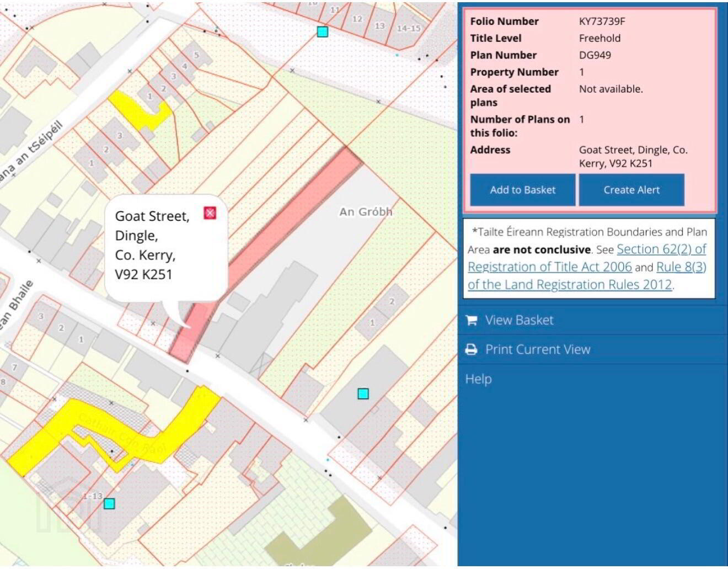Add the folio to basket
The image size is (728, 569).
pyautogui.click(x=522, y=190)
